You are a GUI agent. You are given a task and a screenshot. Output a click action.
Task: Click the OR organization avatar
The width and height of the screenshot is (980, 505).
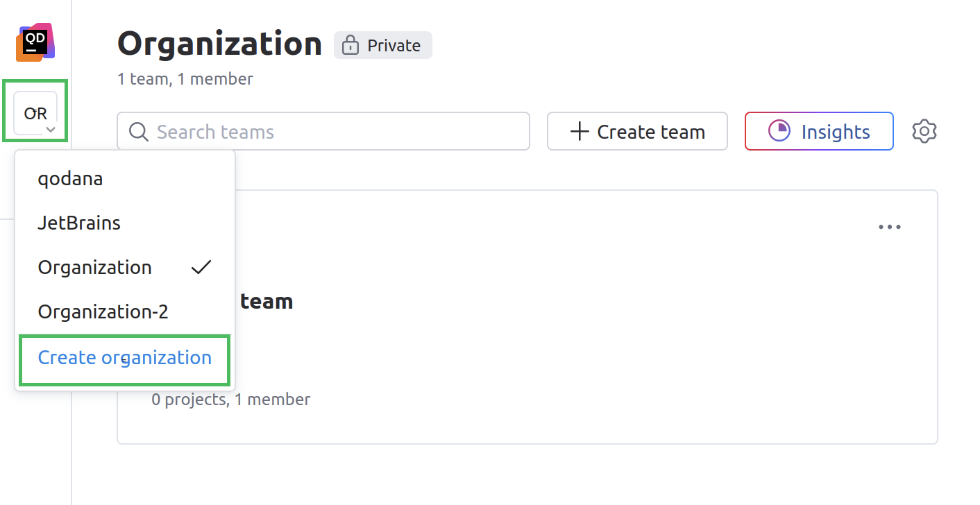[x=34, y=111]
